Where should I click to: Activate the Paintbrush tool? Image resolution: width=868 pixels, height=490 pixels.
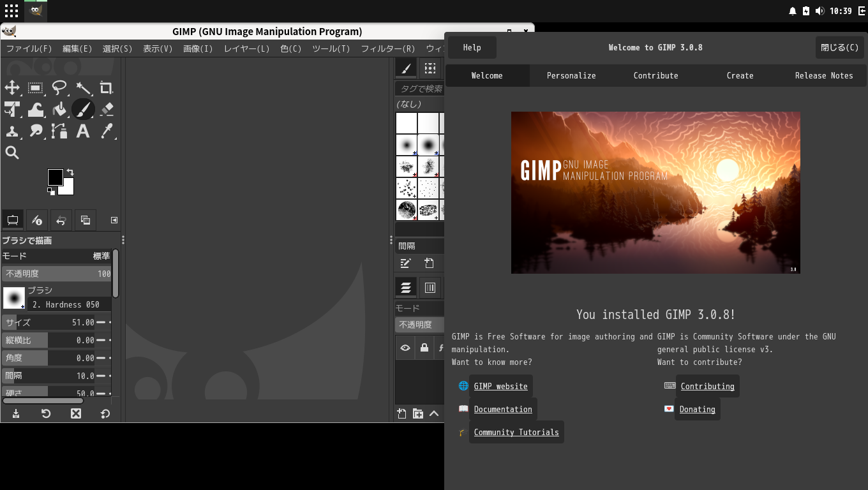tap(83, 110)
